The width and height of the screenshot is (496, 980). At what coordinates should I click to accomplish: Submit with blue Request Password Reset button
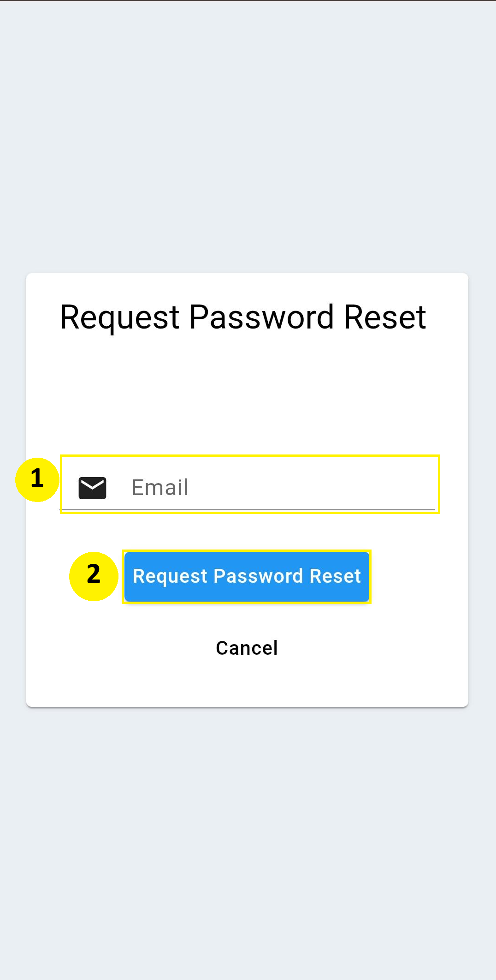247,577
